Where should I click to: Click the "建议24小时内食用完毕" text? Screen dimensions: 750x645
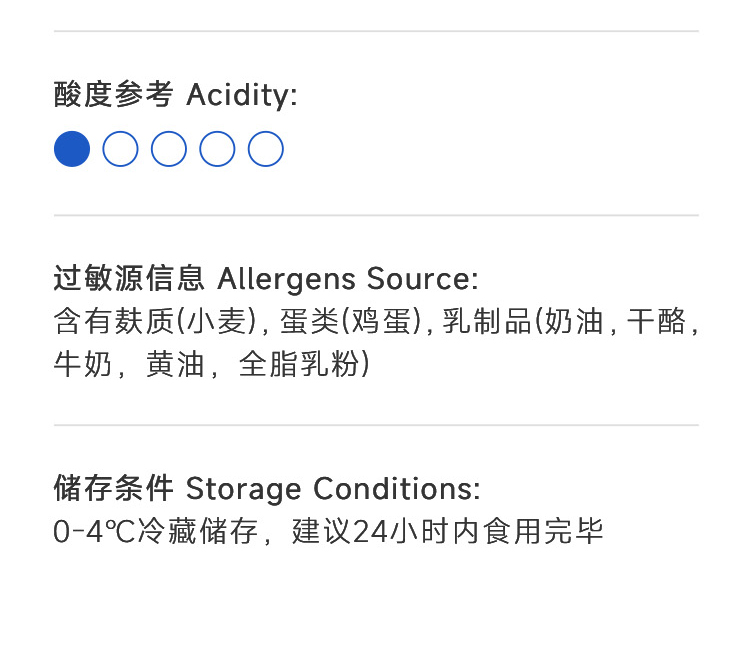click(x=447, y=532)
